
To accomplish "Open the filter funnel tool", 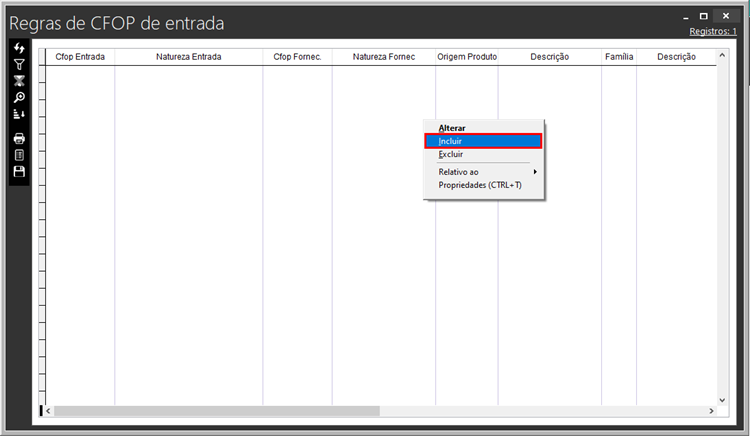I will [19, 64].
